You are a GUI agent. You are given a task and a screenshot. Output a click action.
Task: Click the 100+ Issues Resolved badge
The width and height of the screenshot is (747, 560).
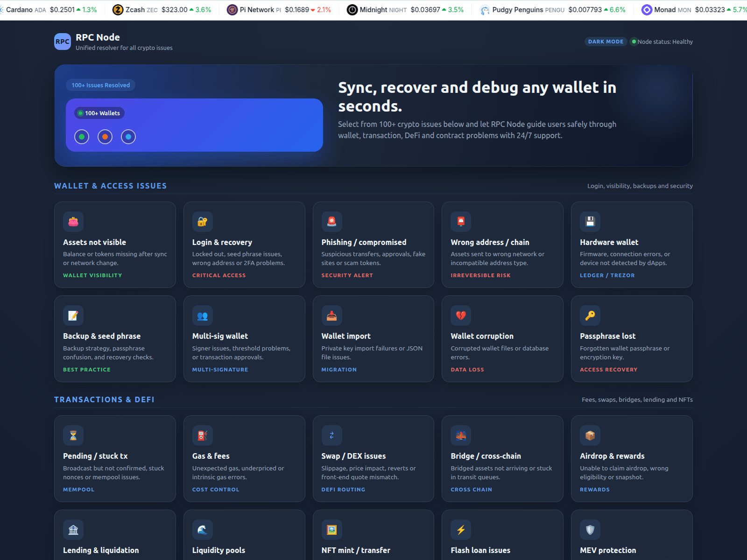pos(101,85)
